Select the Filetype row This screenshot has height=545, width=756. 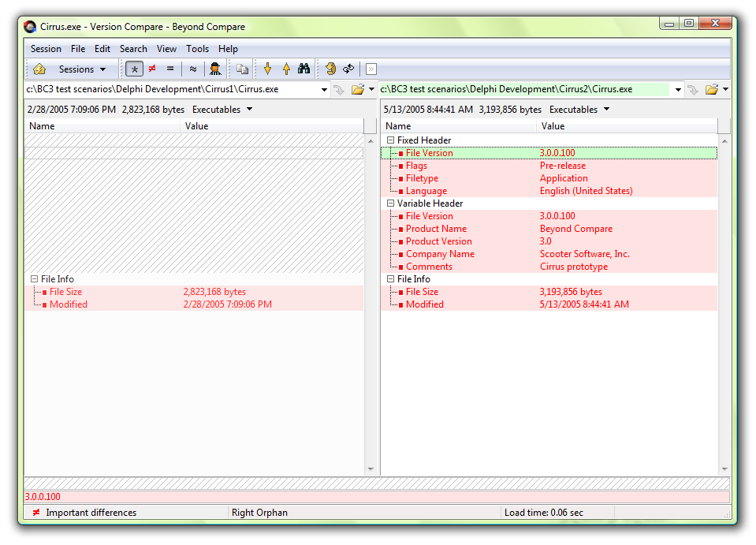coord(549,178)
